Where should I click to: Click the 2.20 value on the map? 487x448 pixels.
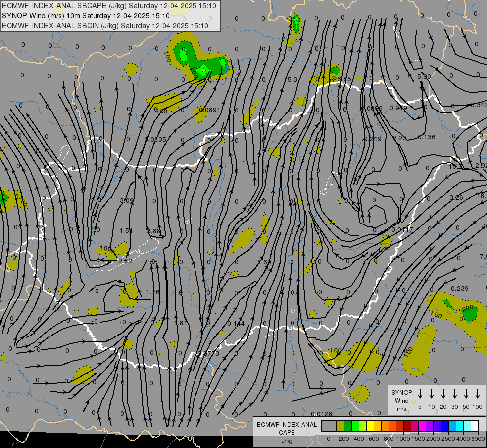point(399,138)
